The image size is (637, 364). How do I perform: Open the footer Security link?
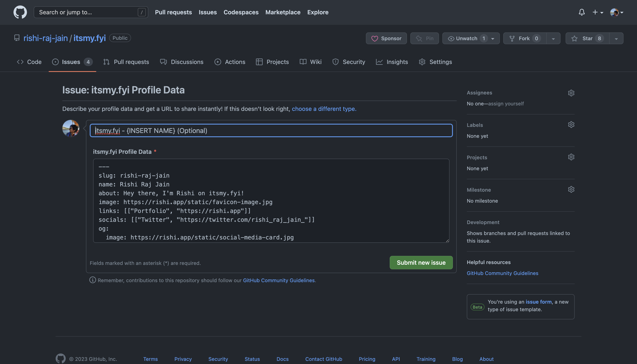tap(218, 359)
